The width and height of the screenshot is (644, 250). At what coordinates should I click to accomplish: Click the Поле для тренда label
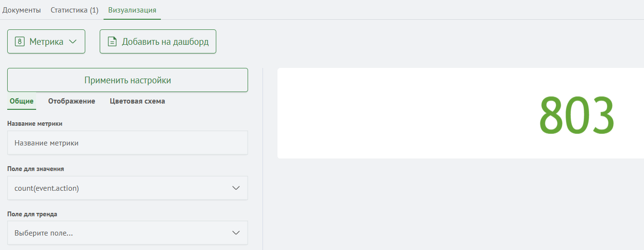32,214
